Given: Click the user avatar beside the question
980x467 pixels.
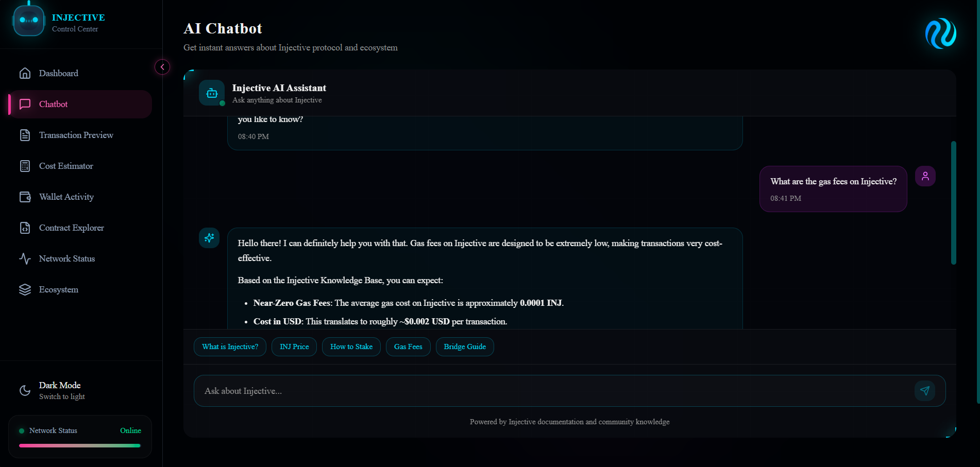Looking at the screenshot, I should pos(925,176).
